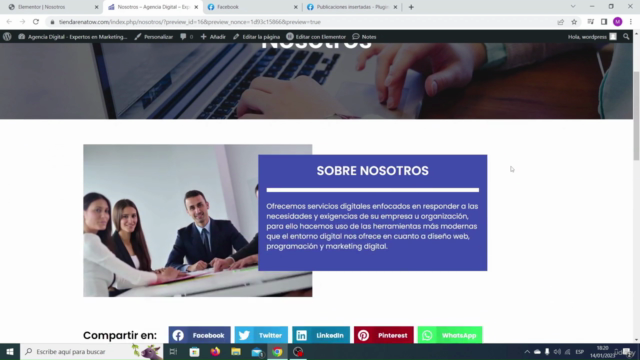Open Hola, wordpress user menu
640x360 pixels.
(592, 37)
